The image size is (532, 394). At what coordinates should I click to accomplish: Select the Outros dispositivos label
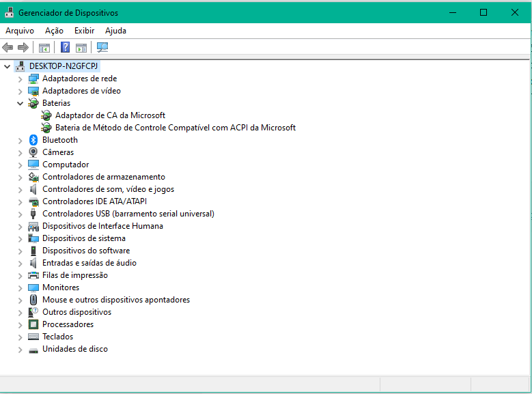pyautogui.click(x=76, y=312)
